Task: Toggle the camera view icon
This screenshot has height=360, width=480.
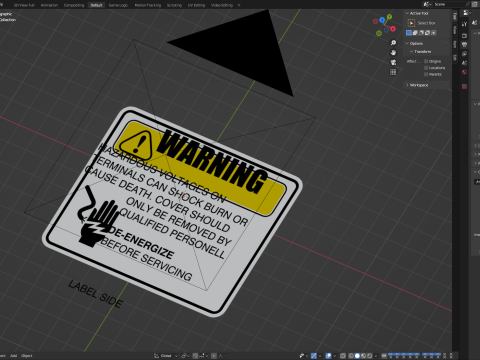Action: (393, 62)
